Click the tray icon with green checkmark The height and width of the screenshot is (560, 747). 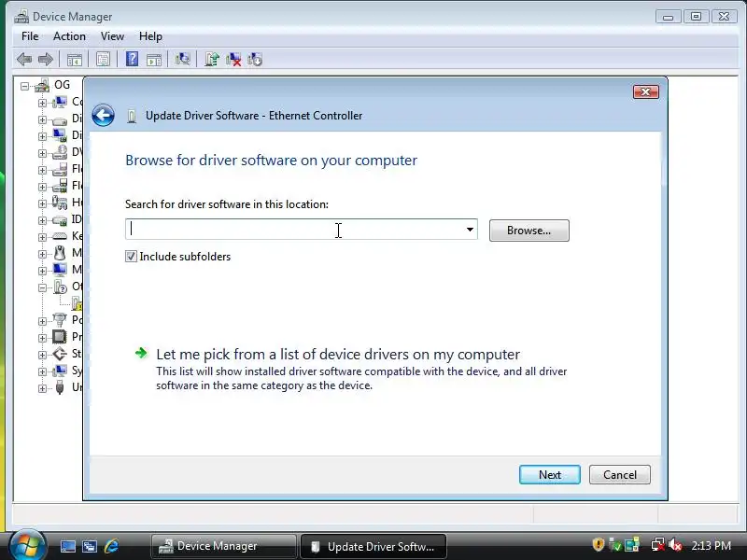click(615, 545)
